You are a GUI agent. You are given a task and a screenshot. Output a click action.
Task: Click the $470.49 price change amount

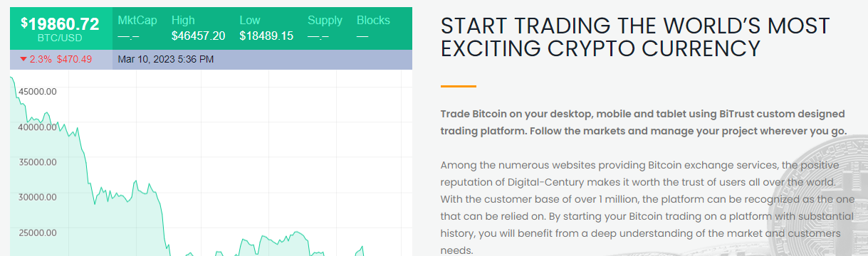[x=74, y=59]
